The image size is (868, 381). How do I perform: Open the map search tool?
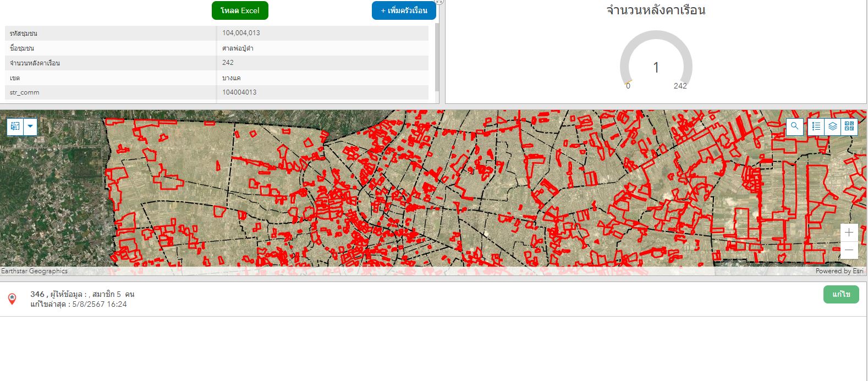794,126
